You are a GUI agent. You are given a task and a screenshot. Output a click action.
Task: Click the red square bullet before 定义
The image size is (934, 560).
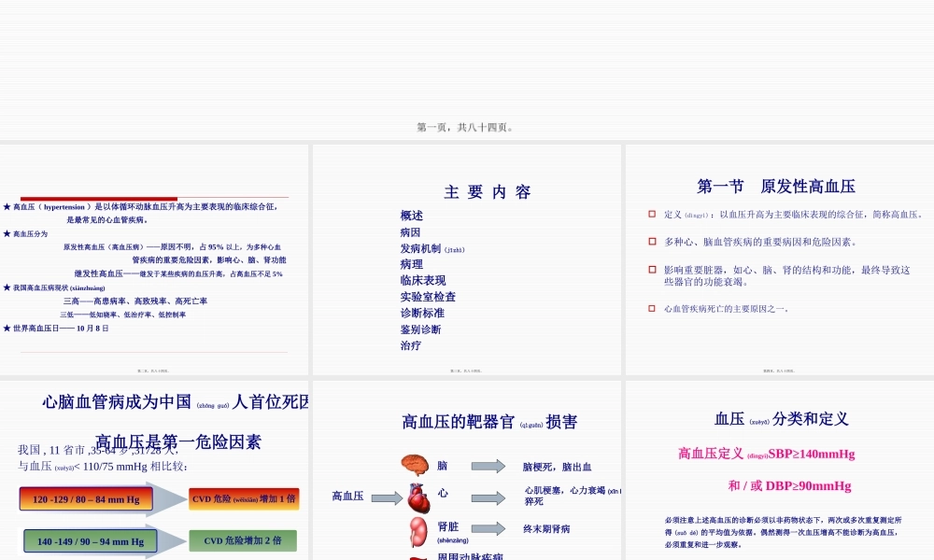pos(651,213)
